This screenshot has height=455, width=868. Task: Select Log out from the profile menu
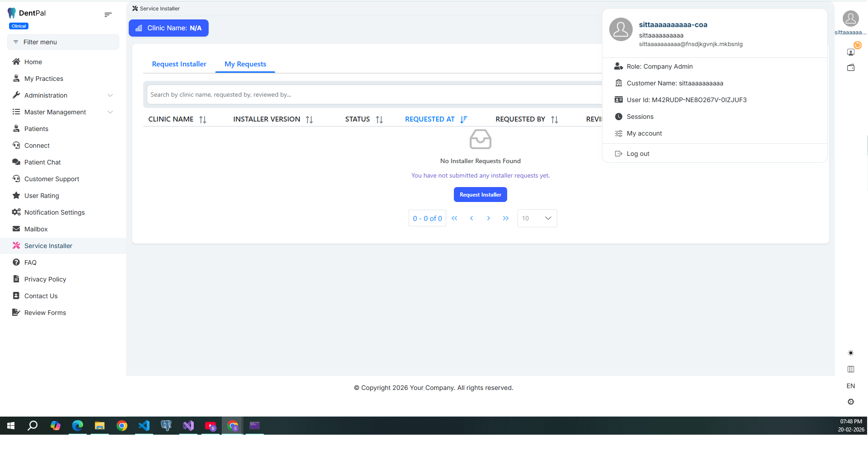coord(638,154)
